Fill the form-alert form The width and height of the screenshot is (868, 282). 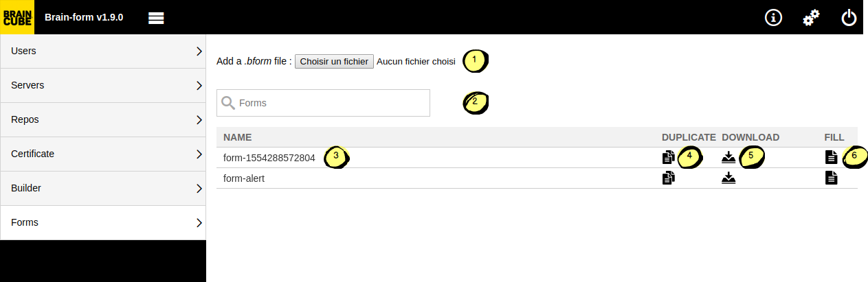[x=831, y=178]
